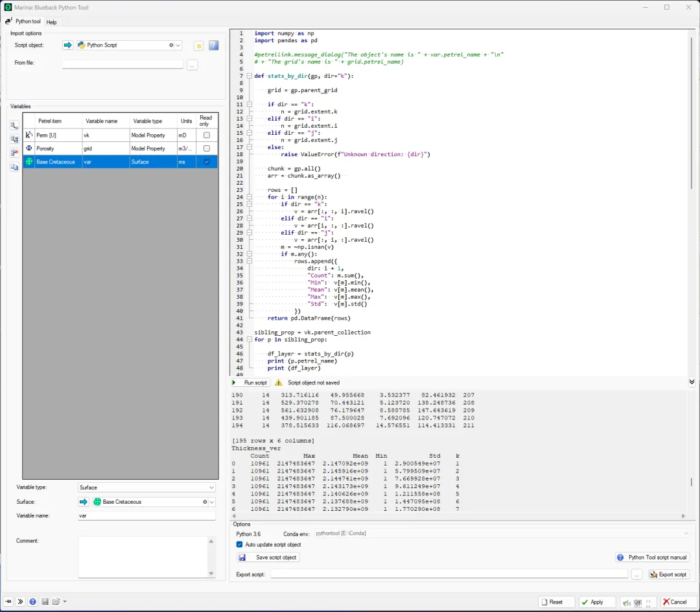Click the Run script button
The width and height of the screenshot is (700, 612).
pos(250,383)
